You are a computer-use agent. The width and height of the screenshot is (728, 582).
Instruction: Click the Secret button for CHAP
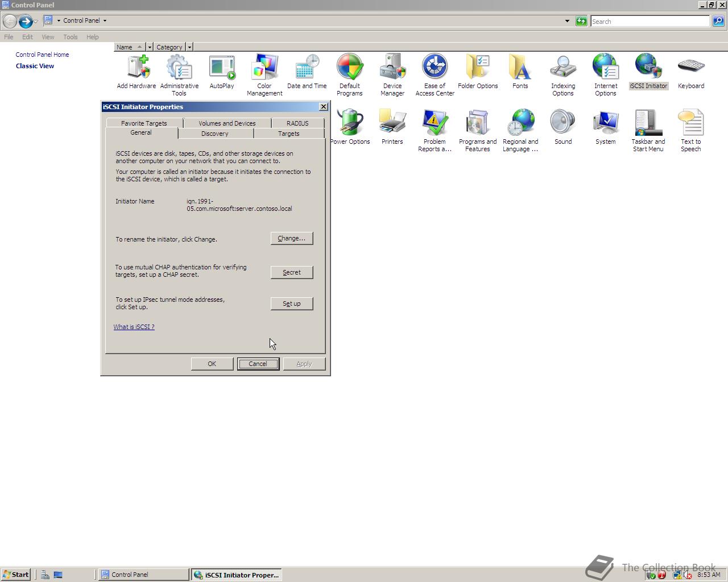click(x=292, y=272)
